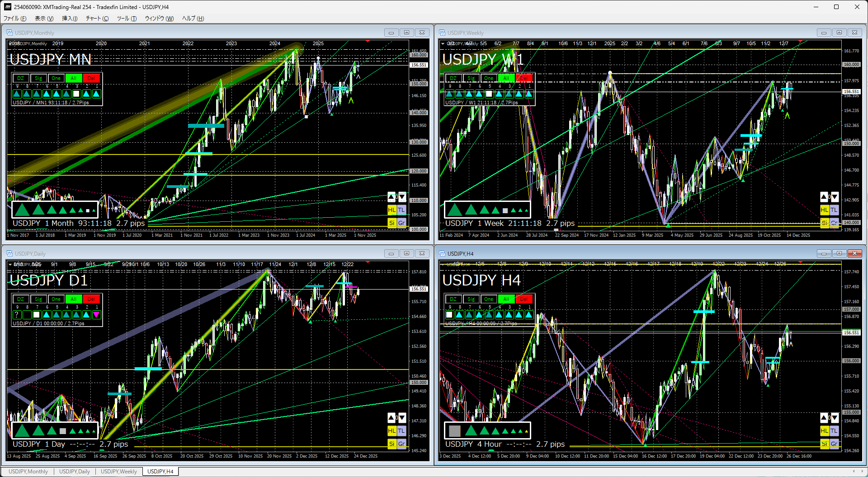This screenshot has height=477, width=868.
Task: Toggle the Si button on H4 chart
Action: pos(824,444)
